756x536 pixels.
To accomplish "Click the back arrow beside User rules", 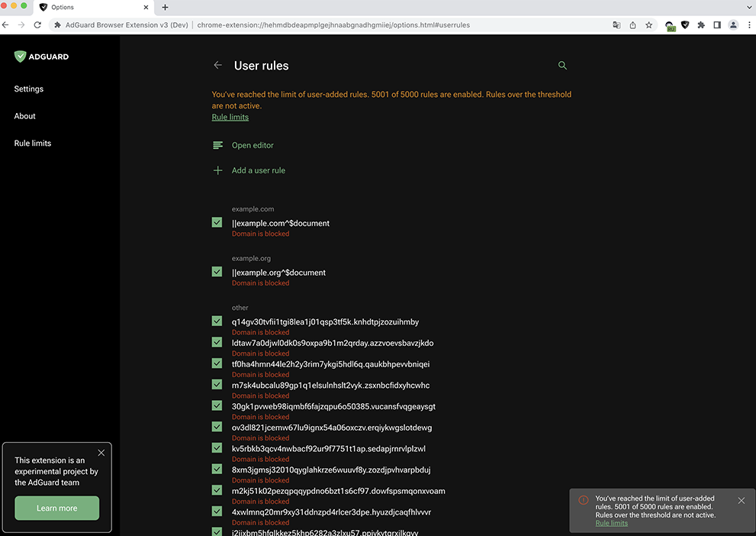I will pos(217,66).
